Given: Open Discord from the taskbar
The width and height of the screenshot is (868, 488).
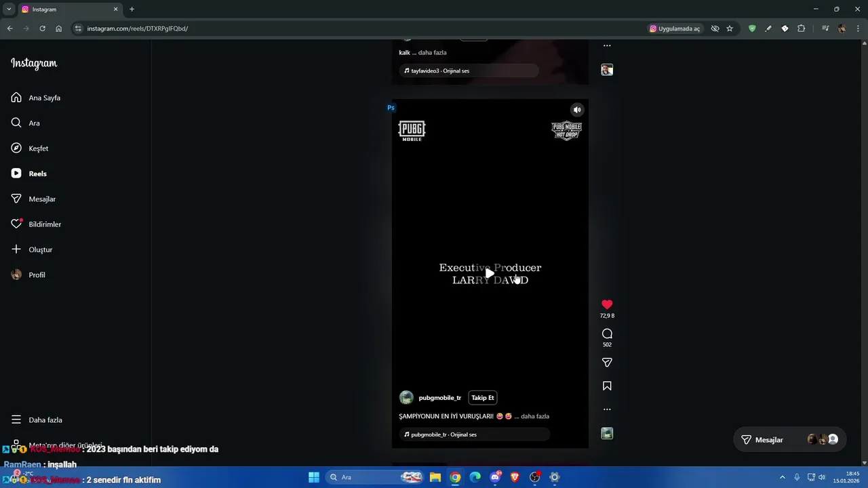Looking at the screenshot, I should 495,477.
